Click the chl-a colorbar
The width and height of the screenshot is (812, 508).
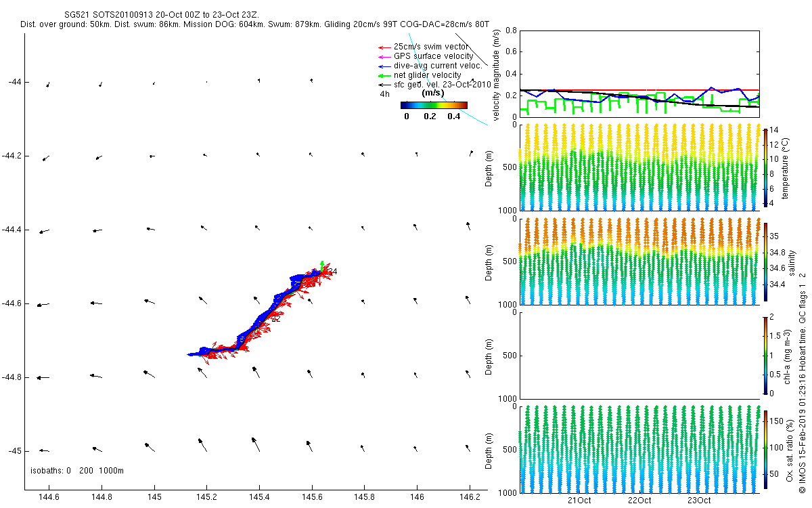[x=765, y=355]
